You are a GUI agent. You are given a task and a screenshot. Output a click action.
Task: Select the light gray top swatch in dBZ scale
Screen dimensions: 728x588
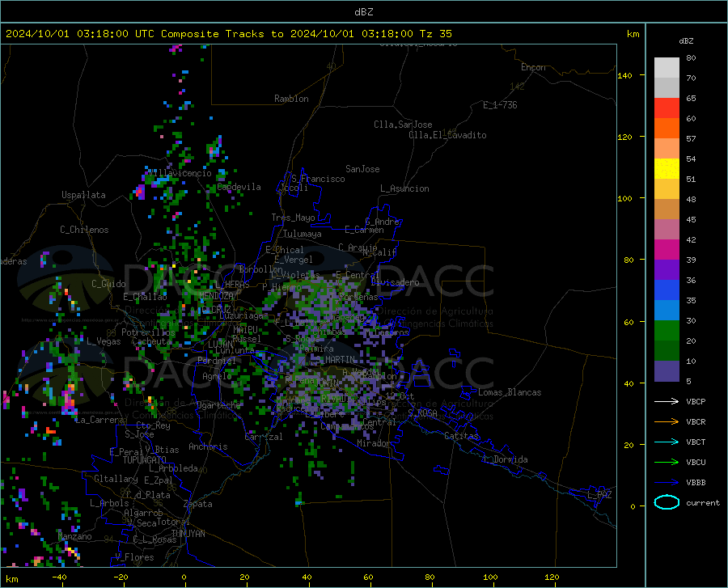pos(667,67)
